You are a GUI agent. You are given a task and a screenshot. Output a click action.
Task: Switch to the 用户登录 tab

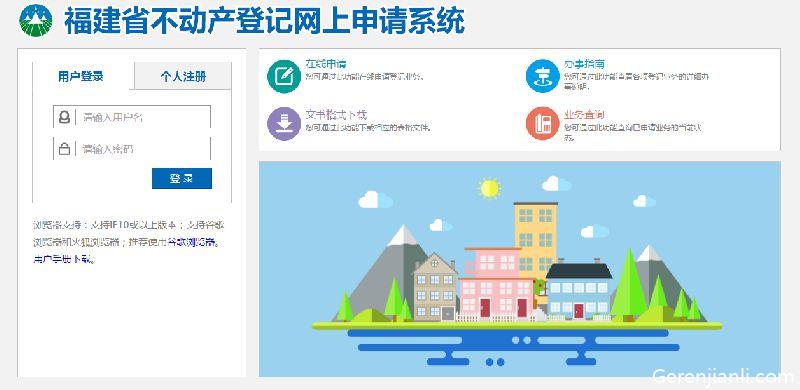(x=81, y=77)
